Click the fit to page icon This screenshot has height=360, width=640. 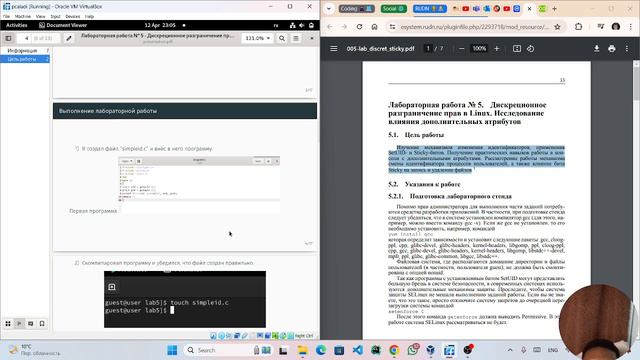(517, 49)
